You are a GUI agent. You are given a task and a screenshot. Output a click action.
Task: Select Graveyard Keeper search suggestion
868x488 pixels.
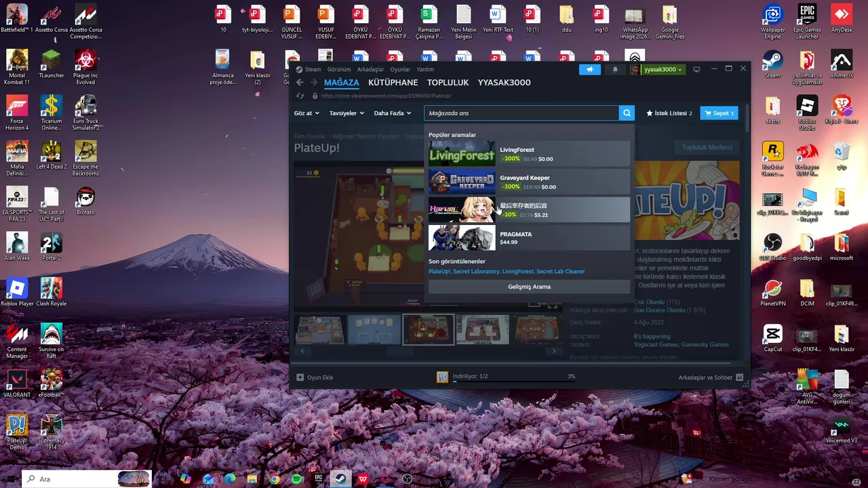(529, 182)
